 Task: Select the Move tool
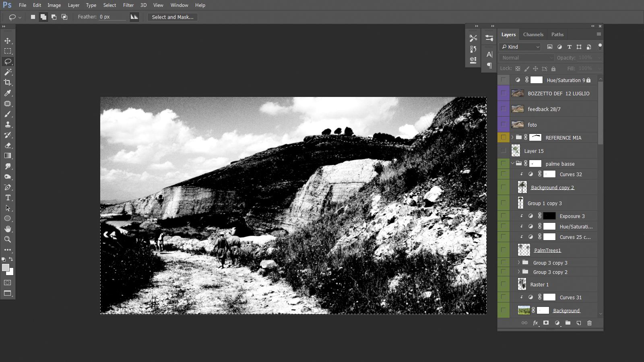[8, 41]
